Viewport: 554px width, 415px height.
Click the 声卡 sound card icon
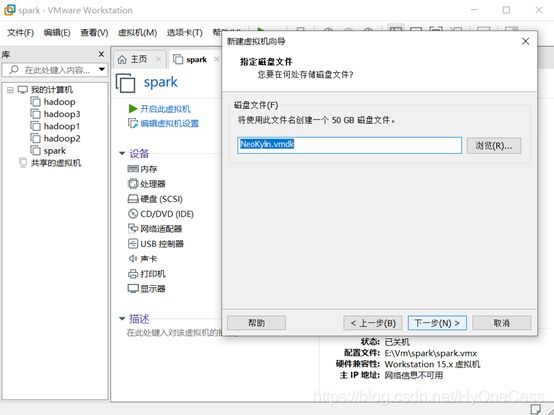[133, 259]
